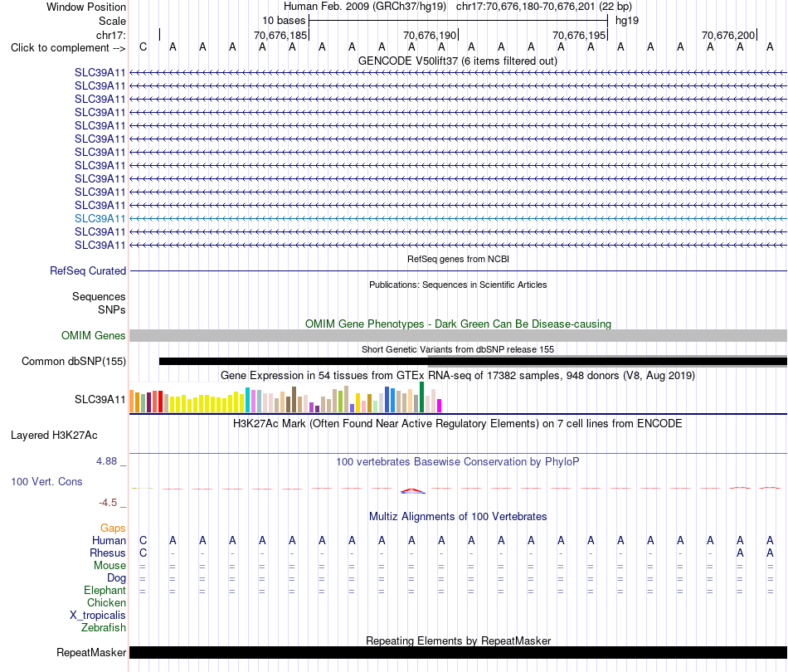Open the GENCODE V50lift37 track title
The height and width of the screenshot is (672, 788).
coord(458,61)
